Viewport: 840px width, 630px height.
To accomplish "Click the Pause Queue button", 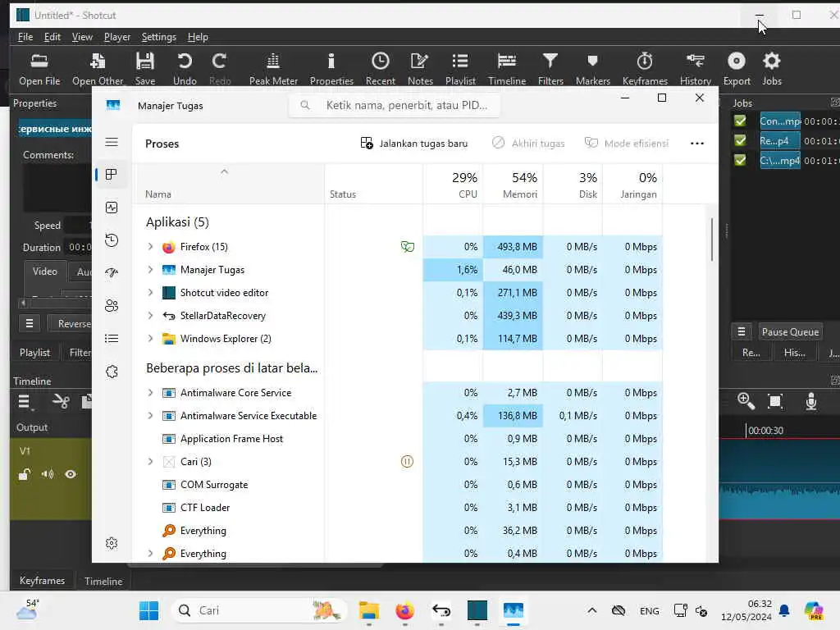I will pos(790,332).
